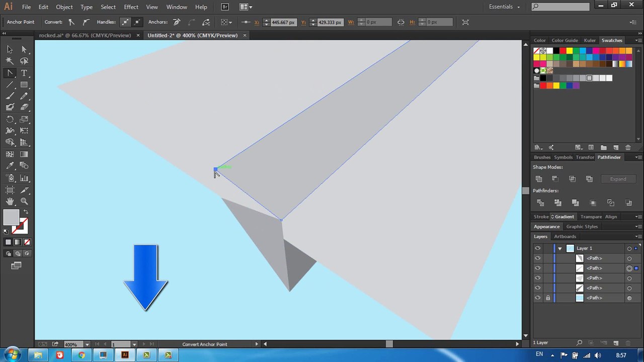
Task: Pick the Hand tool
Action: 10,201
